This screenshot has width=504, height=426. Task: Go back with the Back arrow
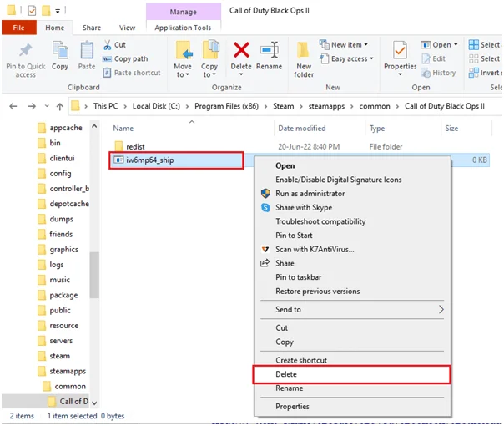point(13,106)
